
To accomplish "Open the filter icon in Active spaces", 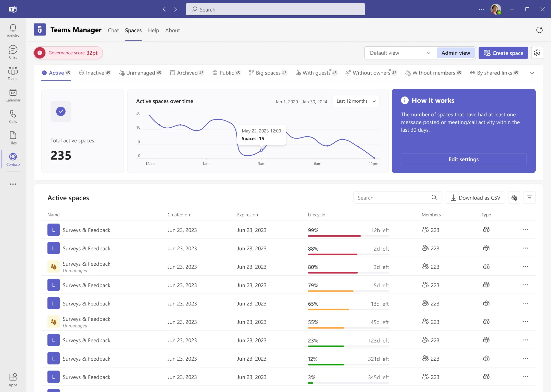I will [530, 198].
